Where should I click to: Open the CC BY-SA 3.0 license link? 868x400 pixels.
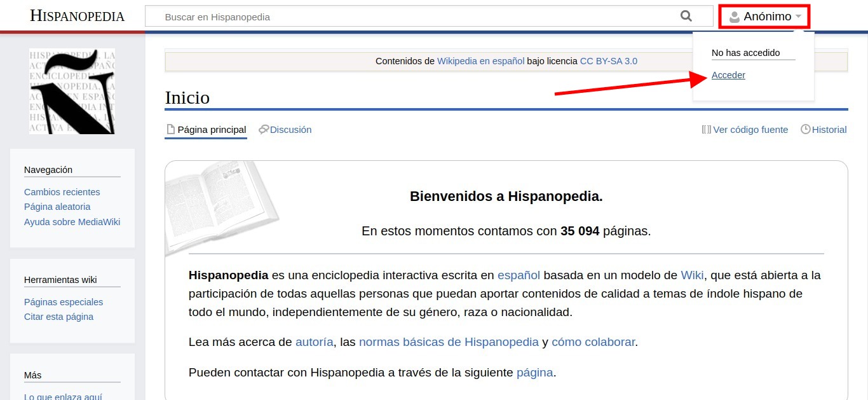608,61
